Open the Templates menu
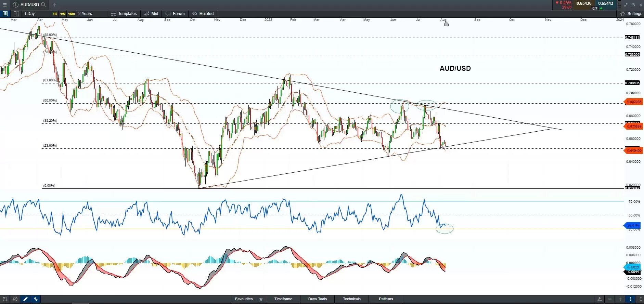The image size is (644, 304). pos(124,14)
